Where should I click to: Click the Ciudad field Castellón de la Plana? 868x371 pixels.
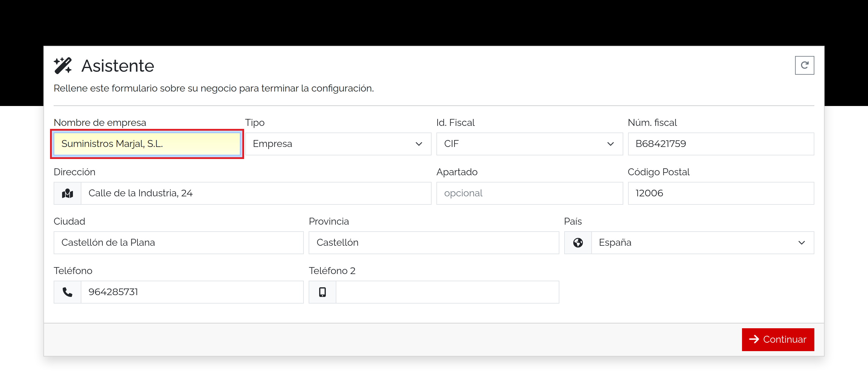[x=179, y=243]
